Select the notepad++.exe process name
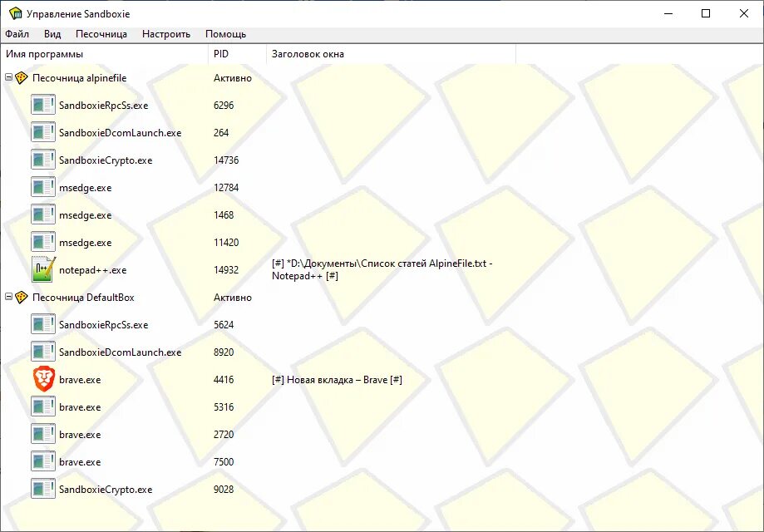The height and width of the screenshot is (532, 764). [92, 270]
